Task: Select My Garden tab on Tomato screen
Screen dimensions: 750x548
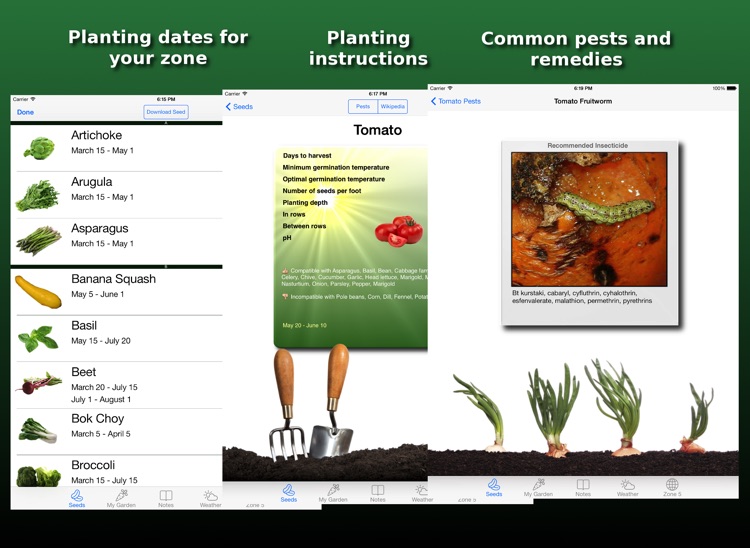Action: pyautogui.click(x=333, y=493)
